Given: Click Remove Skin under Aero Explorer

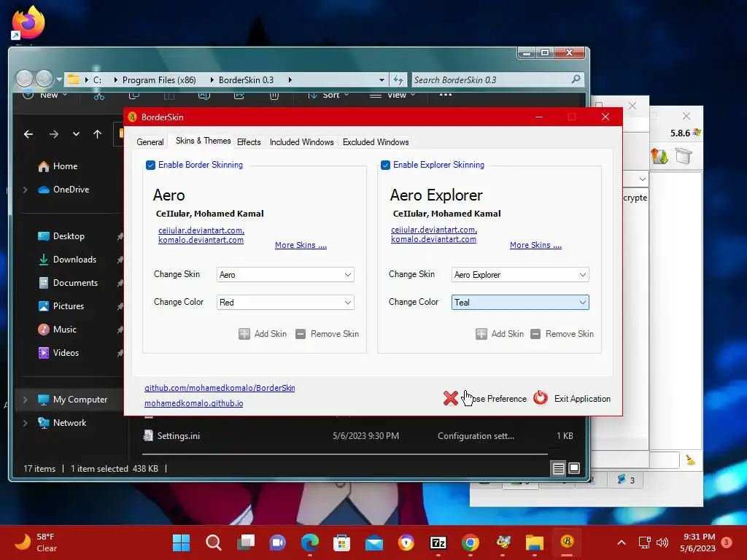Looking at the screenshot, I should click(562, 334).
